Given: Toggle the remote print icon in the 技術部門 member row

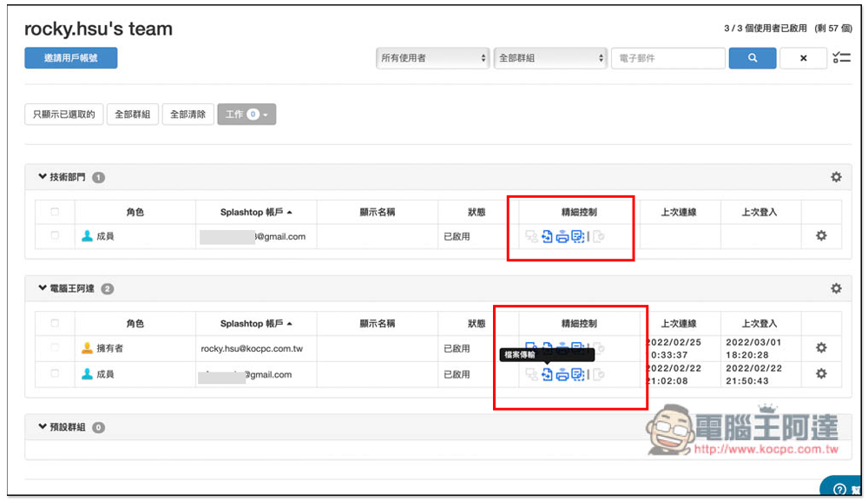Looking at the screenshot, I should 562,237.
